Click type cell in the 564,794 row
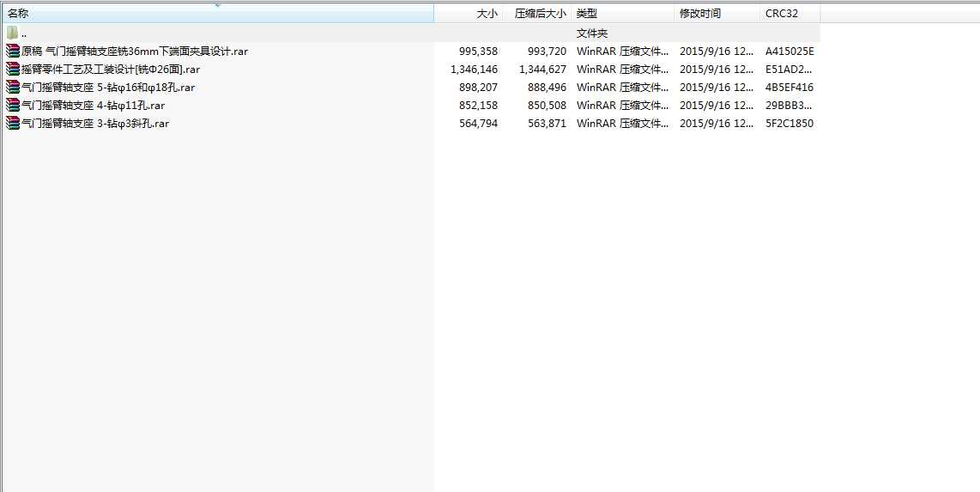Viewport: 980px width, 492px height. (622, 123)
